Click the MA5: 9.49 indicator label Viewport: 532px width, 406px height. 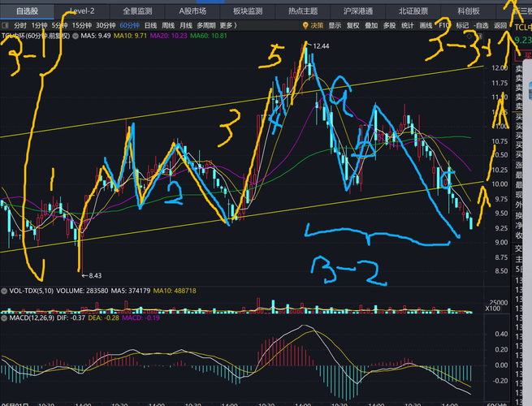click(x=96, y=36)
